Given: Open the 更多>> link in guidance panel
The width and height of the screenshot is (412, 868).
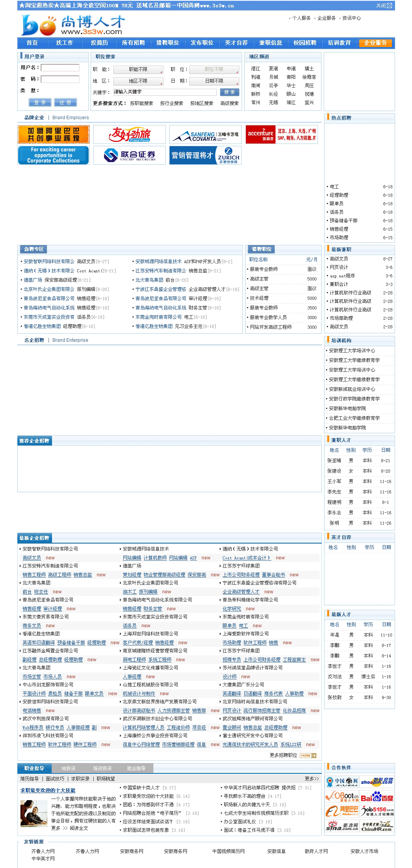Looking at the screenshot, I should (312, 779).
